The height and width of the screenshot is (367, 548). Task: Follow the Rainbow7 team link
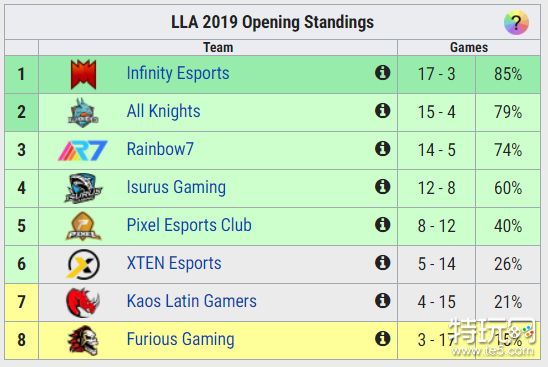pos(160,149)
